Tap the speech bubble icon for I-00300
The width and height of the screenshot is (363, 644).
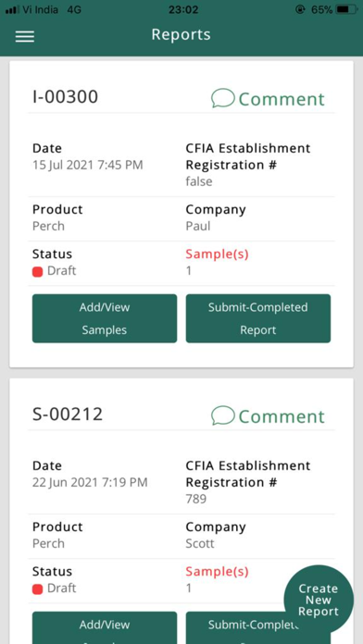coord(223,99)
